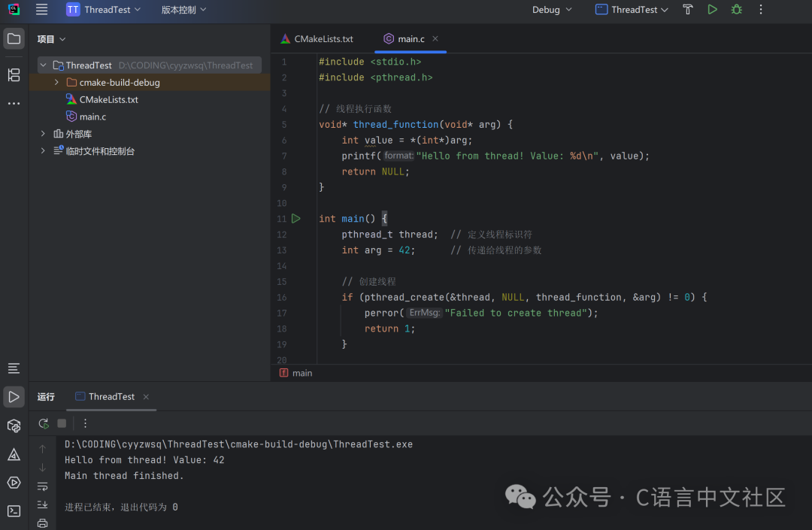Viewport: 812px width, 530px height.
Task: Switch to CMakeLists.txt editor tab
Action: point(317,39)
